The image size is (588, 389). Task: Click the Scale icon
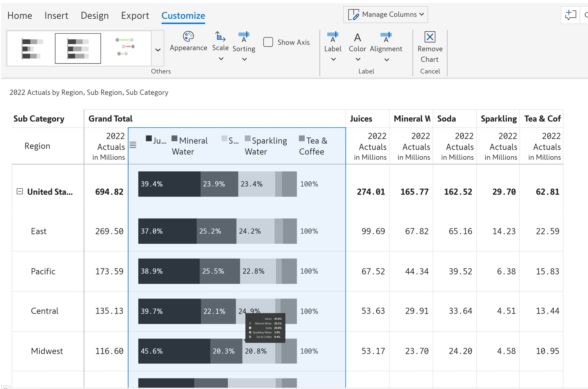[220, 37]
